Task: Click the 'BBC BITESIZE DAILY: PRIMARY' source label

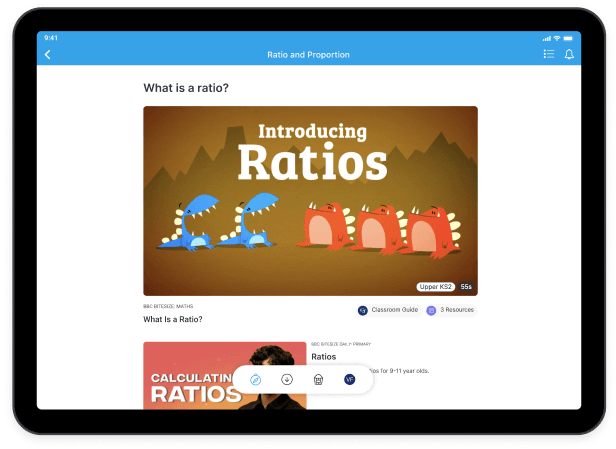Action: [341, 344]
